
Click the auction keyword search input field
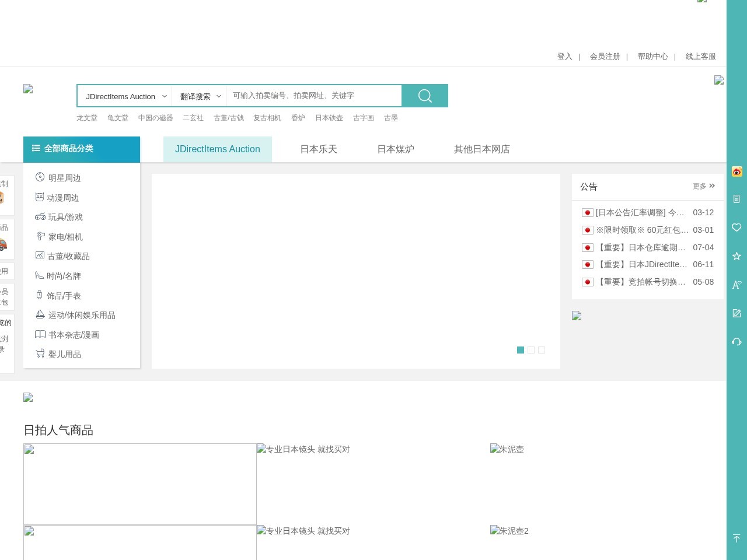(x=314, y=96)
